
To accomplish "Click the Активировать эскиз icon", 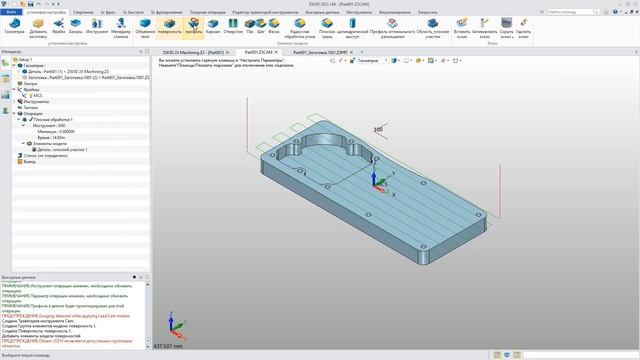I will 484,29.
